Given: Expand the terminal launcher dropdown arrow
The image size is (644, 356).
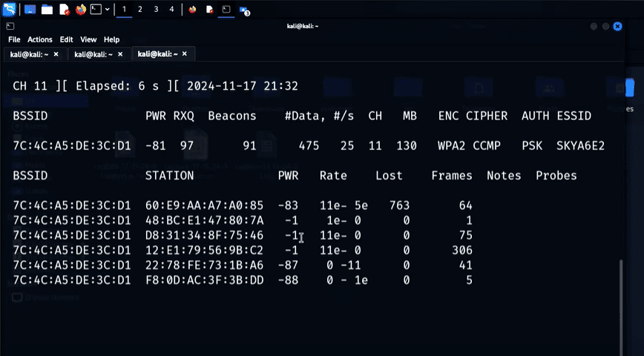Looking at the screenshot, I should [x=108, y=10].
